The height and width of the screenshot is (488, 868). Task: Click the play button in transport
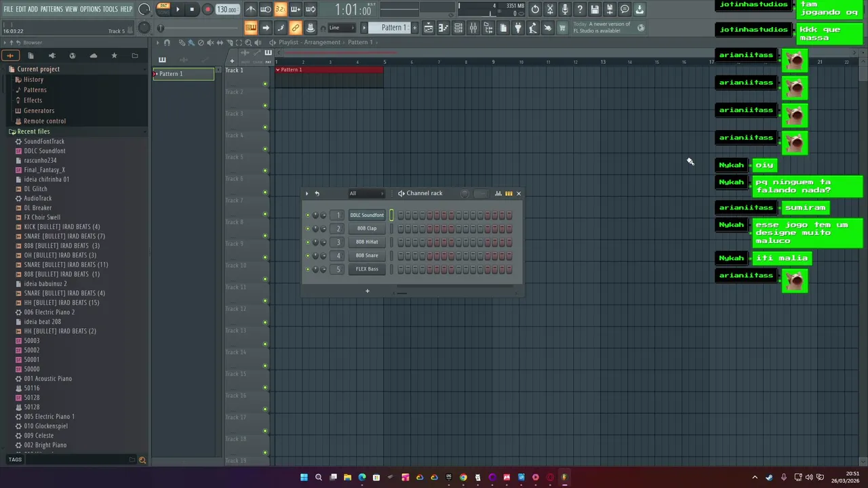tap(178, 9)
